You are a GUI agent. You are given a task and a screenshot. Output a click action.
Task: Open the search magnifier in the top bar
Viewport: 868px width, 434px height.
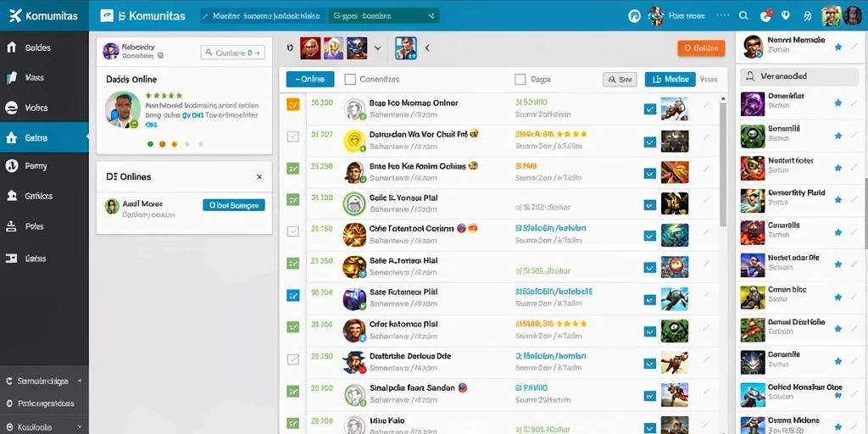pyautogui.click(x=743, y=15)
